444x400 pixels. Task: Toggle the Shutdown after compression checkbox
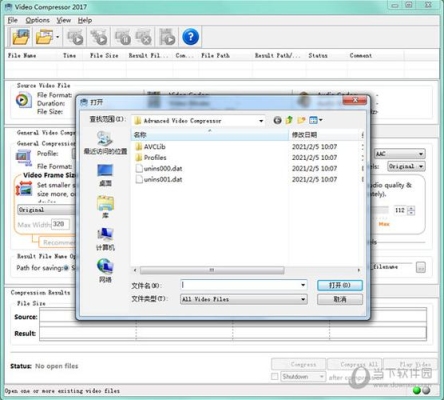coord(275,377)
